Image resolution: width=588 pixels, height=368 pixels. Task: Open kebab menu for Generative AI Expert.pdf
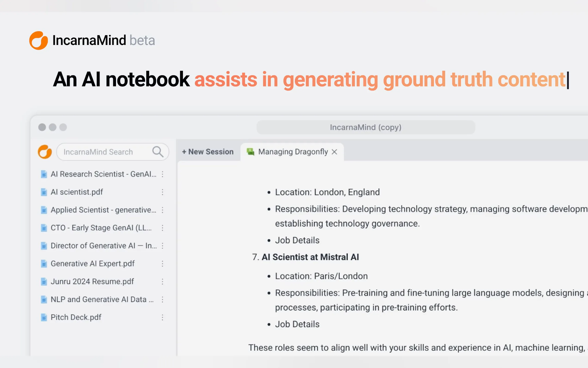click(162, 263)
